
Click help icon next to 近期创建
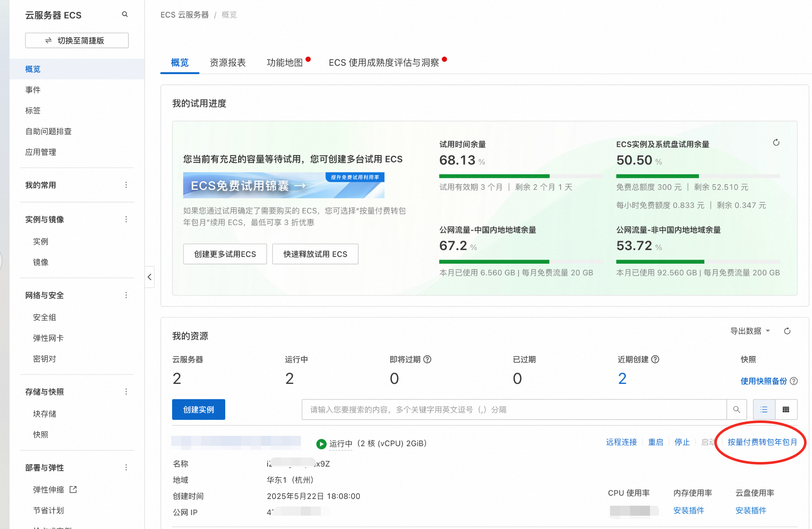click(x=655, y=359)
